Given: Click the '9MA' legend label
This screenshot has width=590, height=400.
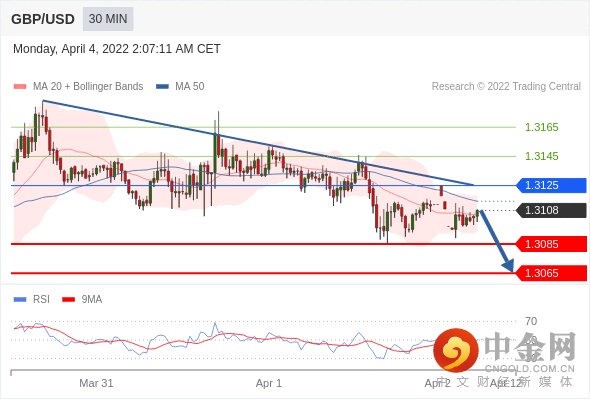Looking at the screenshot, I should click(x=92, y=300).
